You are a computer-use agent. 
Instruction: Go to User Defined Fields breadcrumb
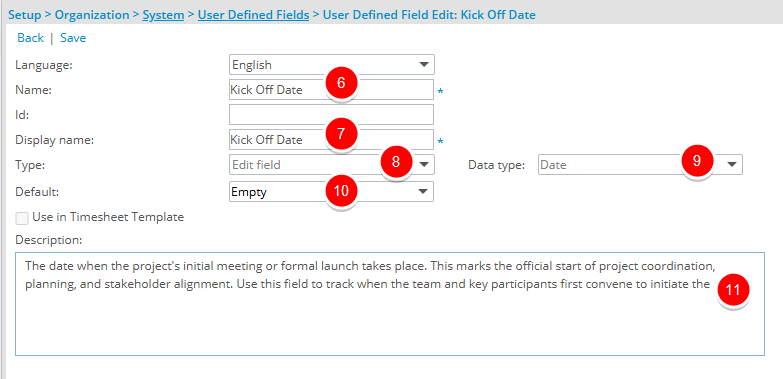tap(254, 15)
